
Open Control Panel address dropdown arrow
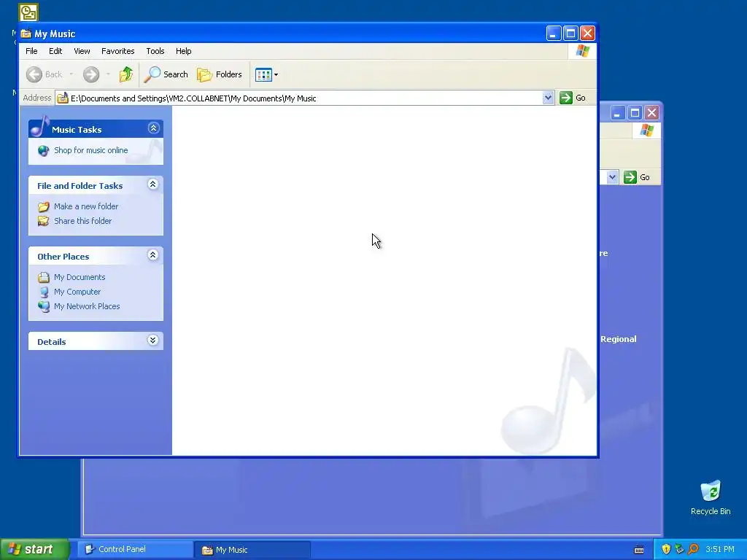coord(612,177)
